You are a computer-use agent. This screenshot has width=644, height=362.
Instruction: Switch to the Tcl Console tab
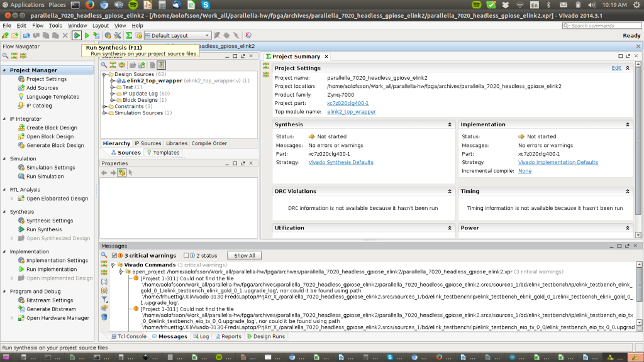[x=129, y=336]
